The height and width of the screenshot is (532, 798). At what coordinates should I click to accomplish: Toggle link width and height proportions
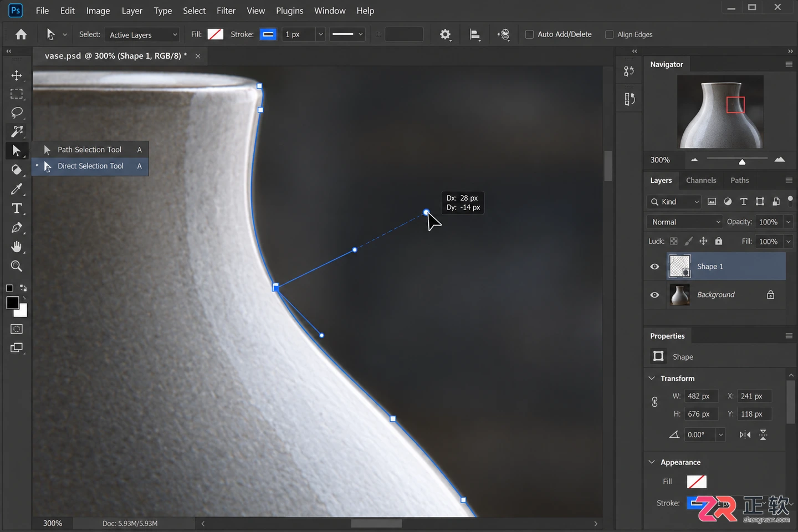point(654,402)
